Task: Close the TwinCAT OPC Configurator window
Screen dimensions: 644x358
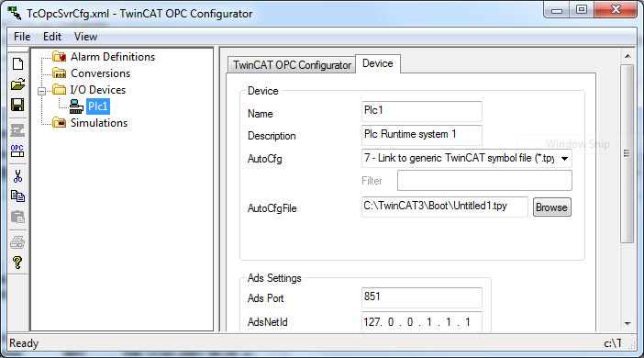Action: click(x=616, y=10)
